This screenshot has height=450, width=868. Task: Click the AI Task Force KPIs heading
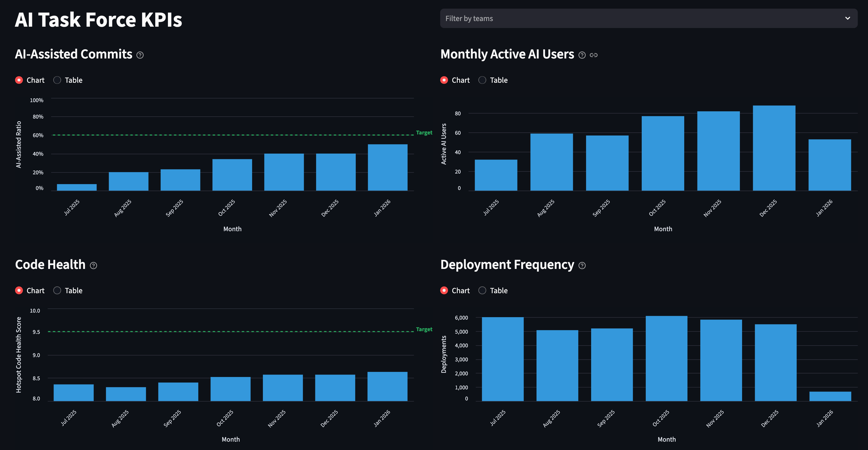click(98, 20)
